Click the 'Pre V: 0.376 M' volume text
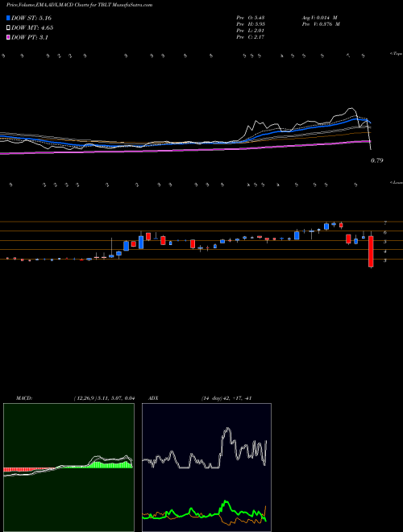This screenshot has width=403, height=532. [x=321, y=24]
